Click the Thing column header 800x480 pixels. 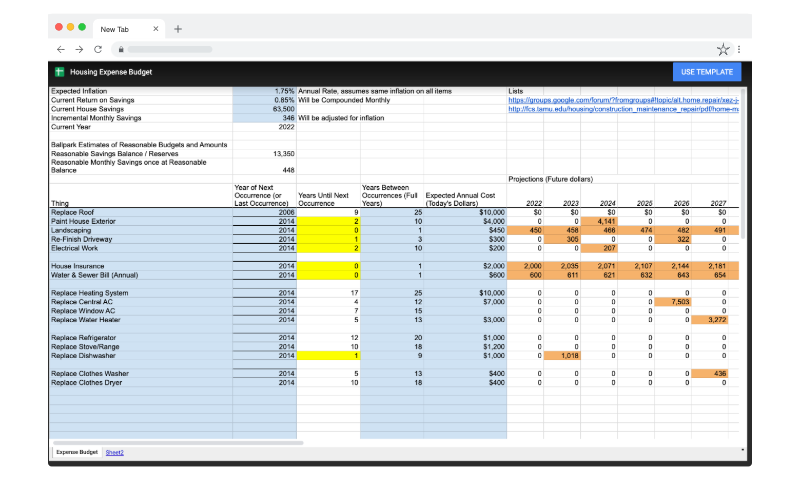click(60, 203)
